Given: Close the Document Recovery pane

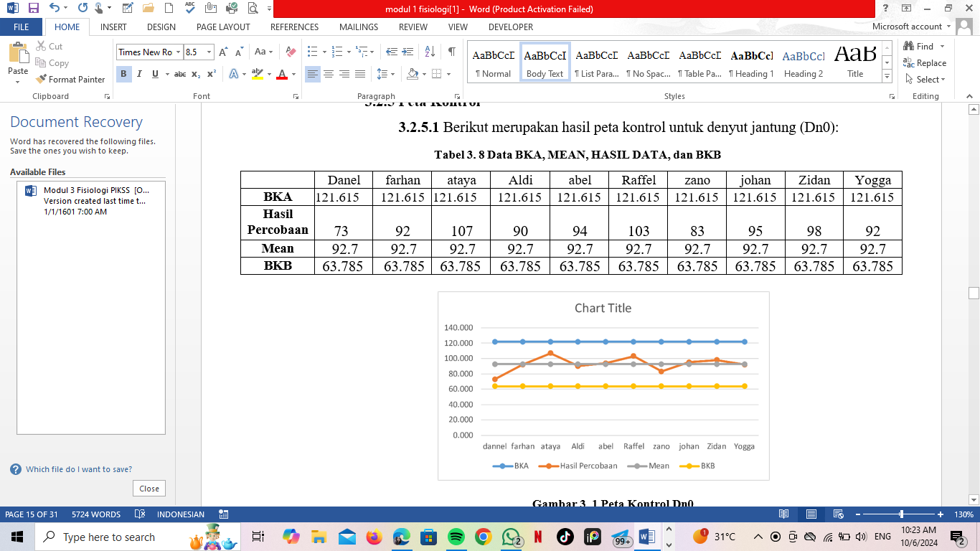Looking at the screenshot, I should (x=149, y=489).
